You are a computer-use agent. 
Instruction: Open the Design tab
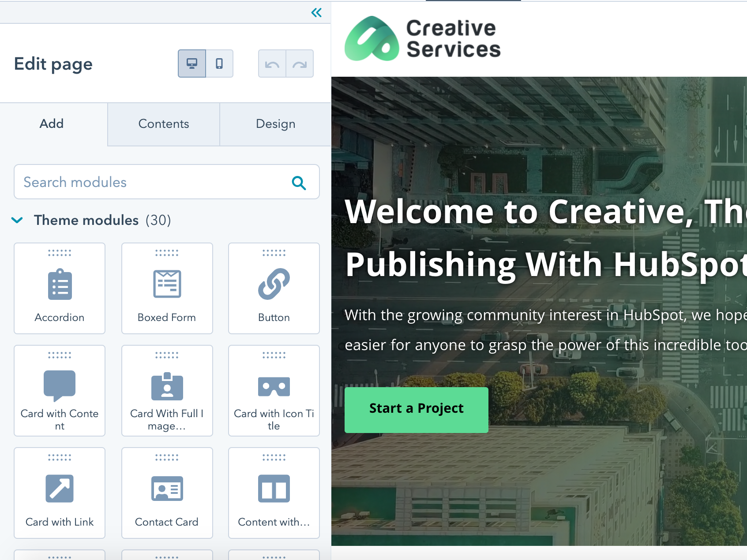[x=275, y=124]
